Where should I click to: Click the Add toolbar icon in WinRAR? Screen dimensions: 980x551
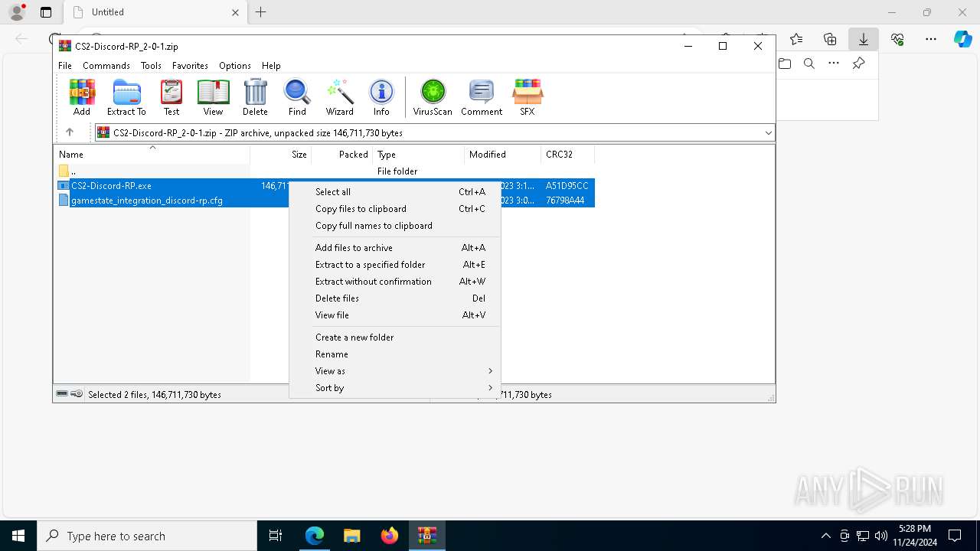click(82, 97)
